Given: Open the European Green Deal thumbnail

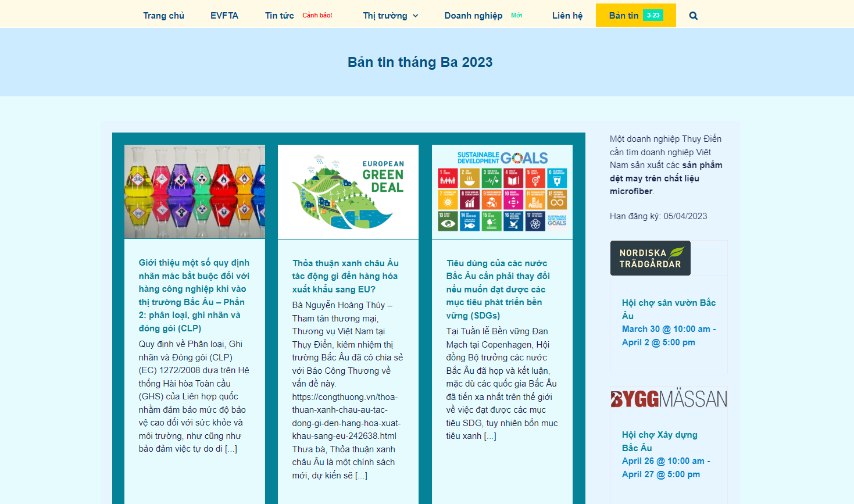Looking at the screenshot, I should tap(348, 191).
